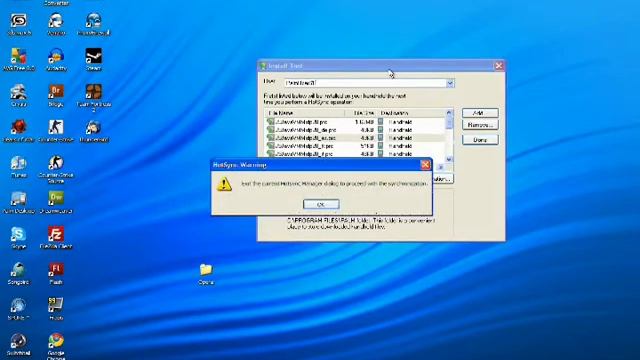The height and width of the screenshot is (360, 640).
Task: Select the desktop icon left of Adobe Bridge
Action: (19, 96)
